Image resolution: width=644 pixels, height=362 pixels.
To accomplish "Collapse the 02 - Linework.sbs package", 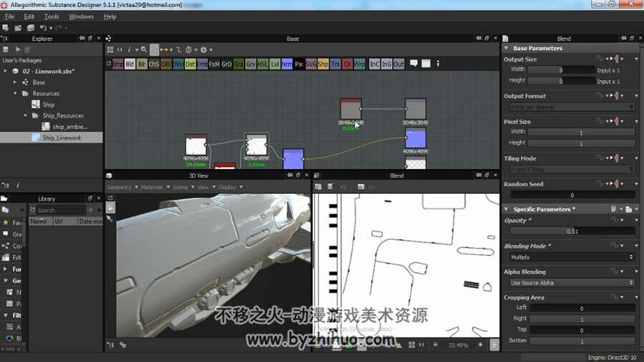I will [x=5, y=71].
